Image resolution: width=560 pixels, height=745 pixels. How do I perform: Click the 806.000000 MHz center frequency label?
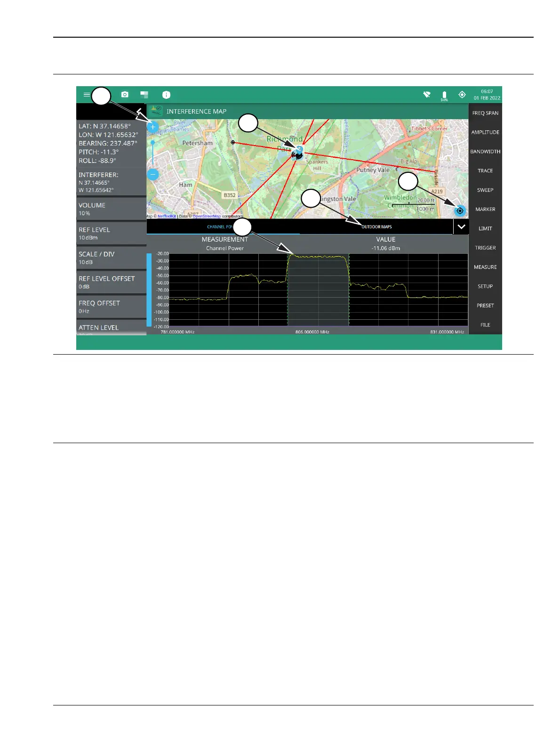312,332
